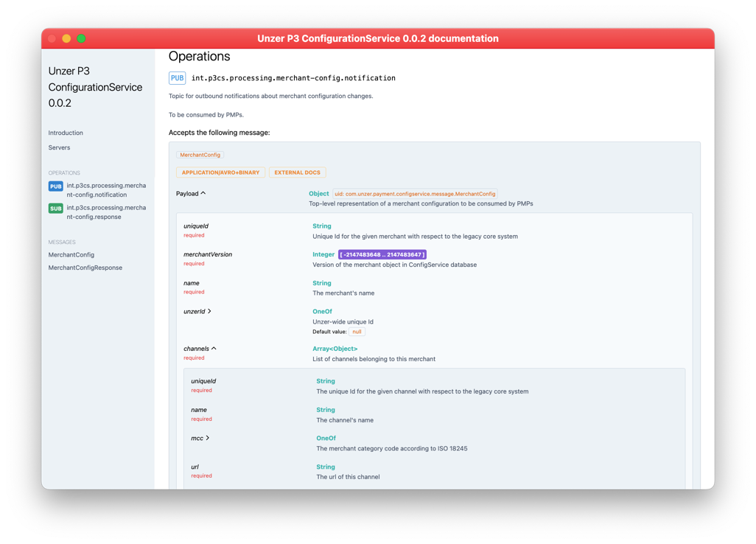This screenshot has height=544, width=756.
Task: Click the integer range badge for merchantVersion
Action: point(382,254)
